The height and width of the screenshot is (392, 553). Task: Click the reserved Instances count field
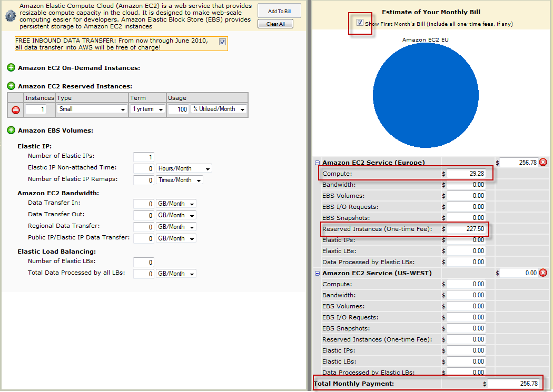click(x=36, y=109)
